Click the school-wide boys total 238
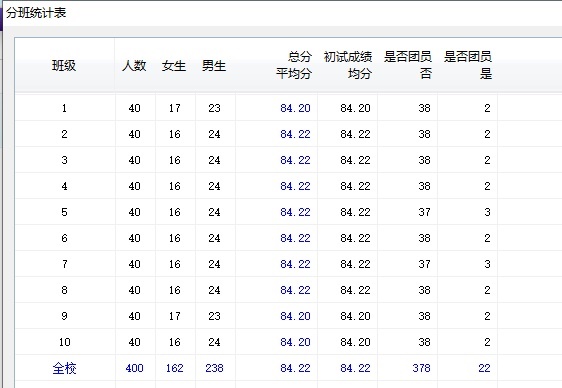Image resolution: width=562 pixels, height=388 pixels. coord(214,368)
